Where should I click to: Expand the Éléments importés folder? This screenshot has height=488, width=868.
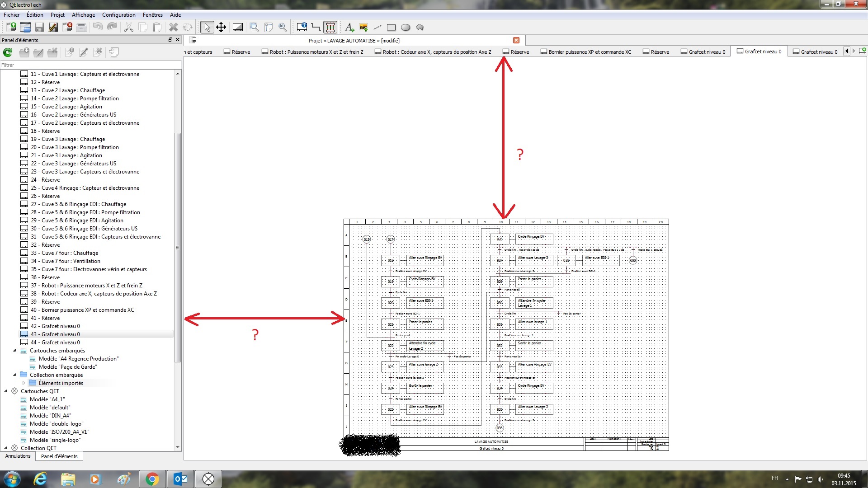(x=24, y=383)
